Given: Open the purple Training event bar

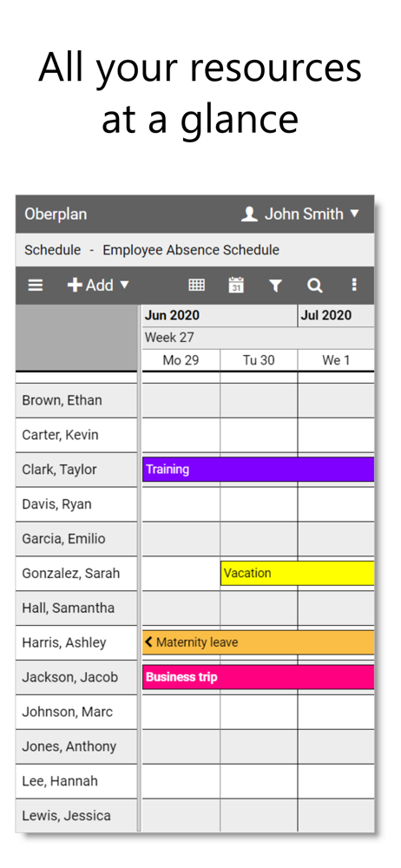Looking at the screenshot, I should [258, 470].
